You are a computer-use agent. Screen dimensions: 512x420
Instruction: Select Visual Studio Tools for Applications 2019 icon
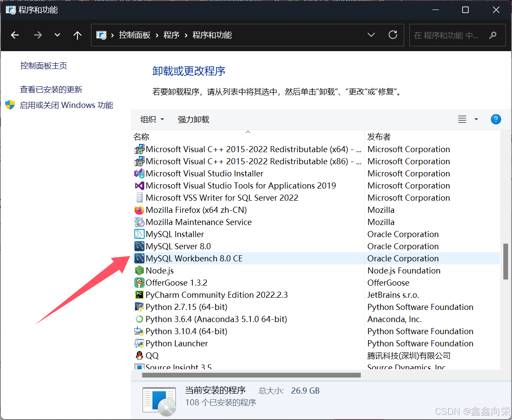pyautogui.click(x=139, y=186)
